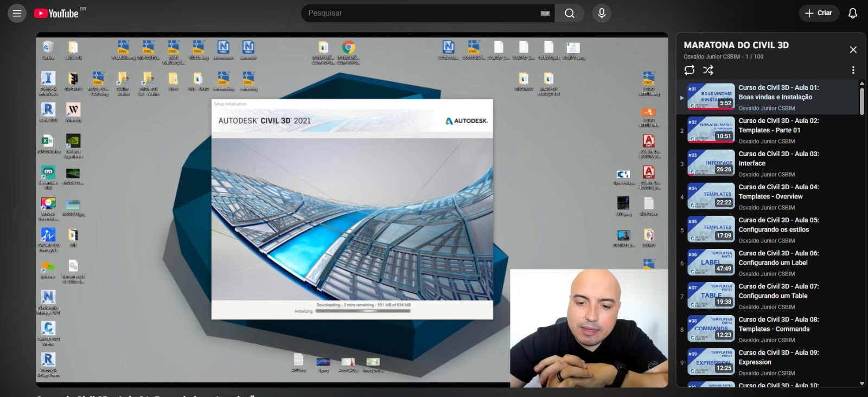Image resolution: width=868 pixels, height=397 pixels.
Task: Open the YouTube guide hamburger menu
Action: [x=17, y=13]
